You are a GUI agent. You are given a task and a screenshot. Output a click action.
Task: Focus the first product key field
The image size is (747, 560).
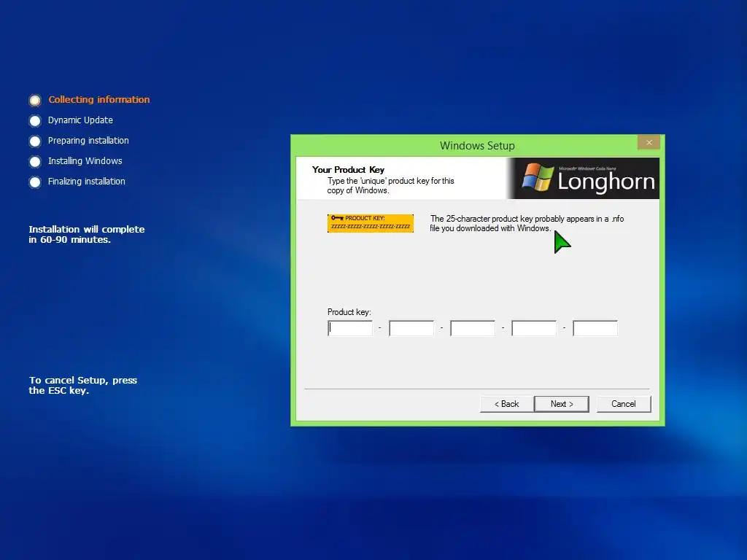350,328
